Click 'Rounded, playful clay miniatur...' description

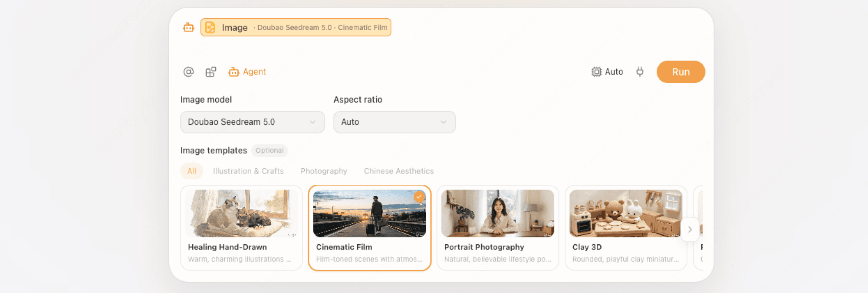(626, 260)
